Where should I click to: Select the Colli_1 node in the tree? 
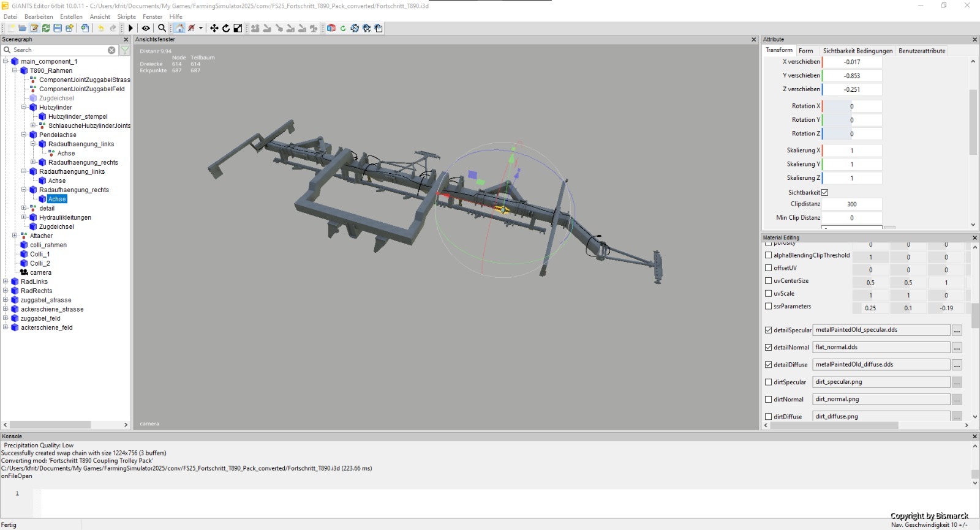tap(40, 254)
